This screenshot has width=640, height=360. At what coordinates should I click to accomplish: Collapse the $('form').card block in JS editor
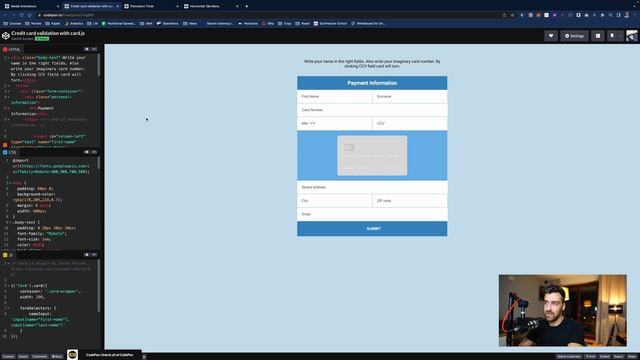click(x=8, y=286)
